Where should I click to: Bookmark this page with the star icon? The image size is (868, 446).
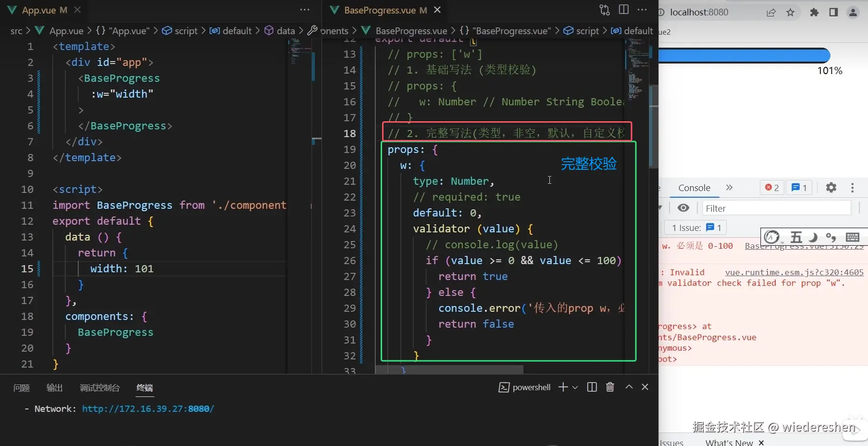(791, 13)
